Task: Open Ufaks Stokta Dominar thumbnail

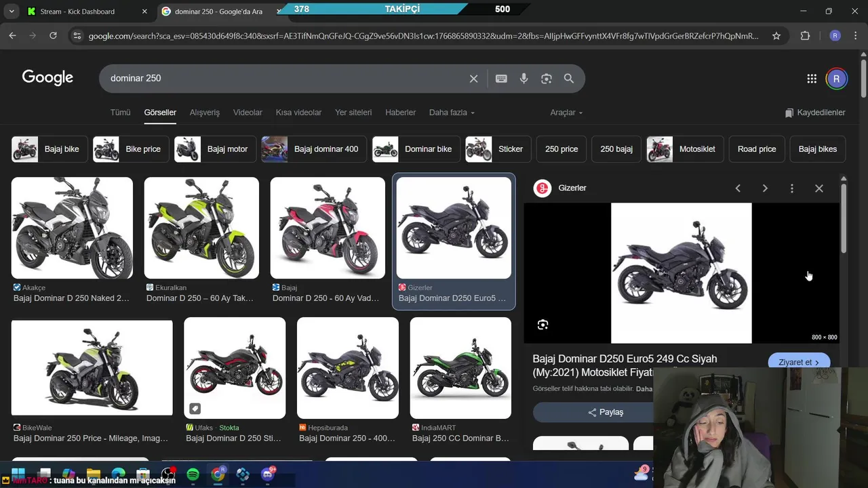Action: coord(235,368)
